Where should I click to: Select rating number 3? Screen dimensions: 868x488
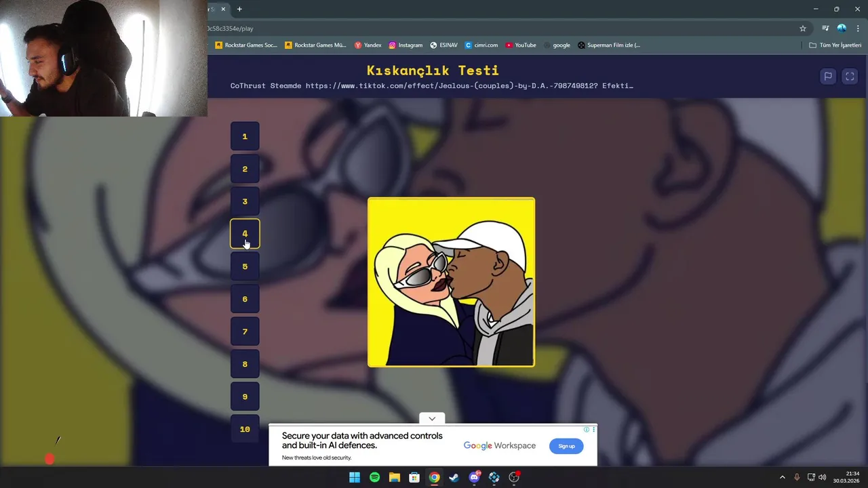pos(245,201)
